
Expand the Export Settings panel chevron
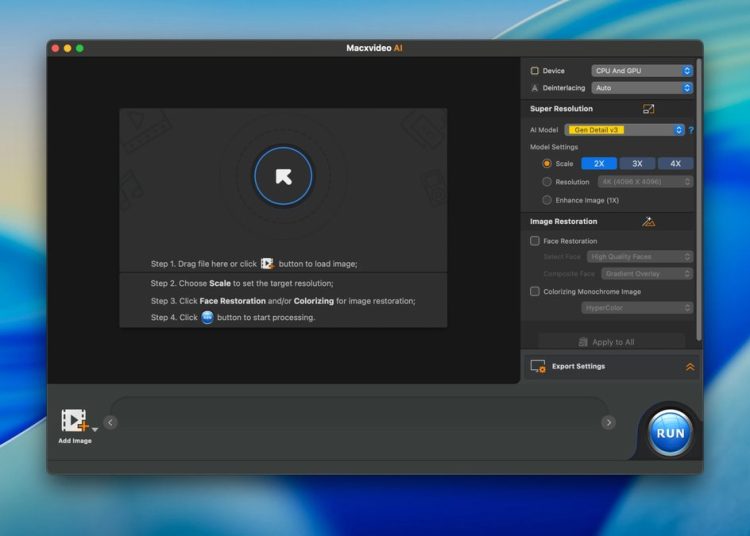(x=690, y=367)
